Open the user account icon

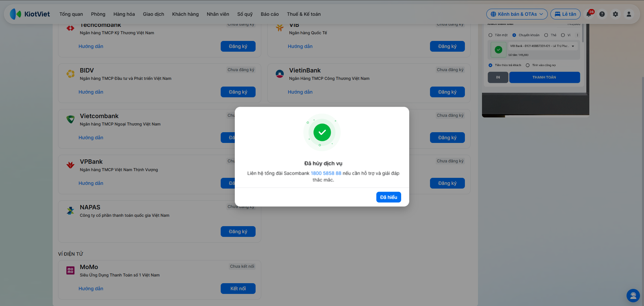[629, 14]
